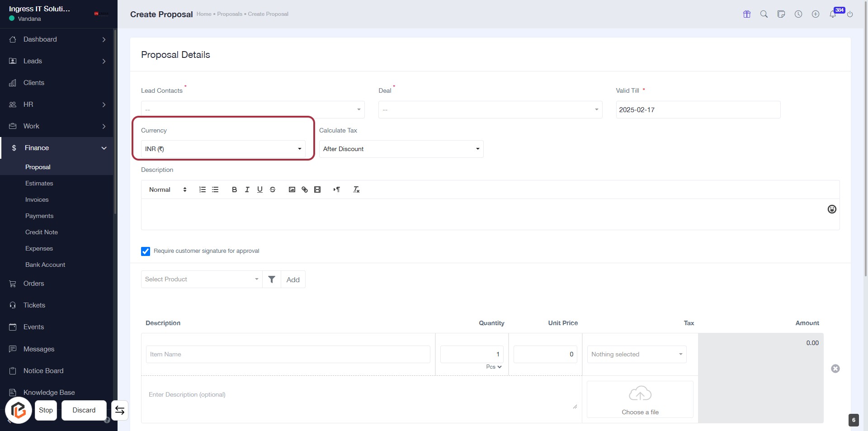Open Invoices in Finance submenu
Image resolution: width=868 pixels, height=431 pixels.
click(37, 199)
